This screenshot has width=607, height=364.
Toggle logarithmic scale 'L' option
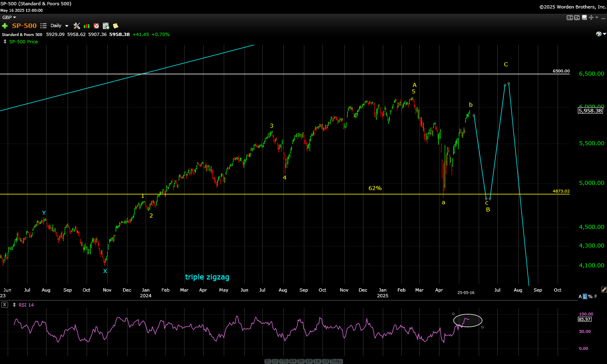tap(585, 296)
